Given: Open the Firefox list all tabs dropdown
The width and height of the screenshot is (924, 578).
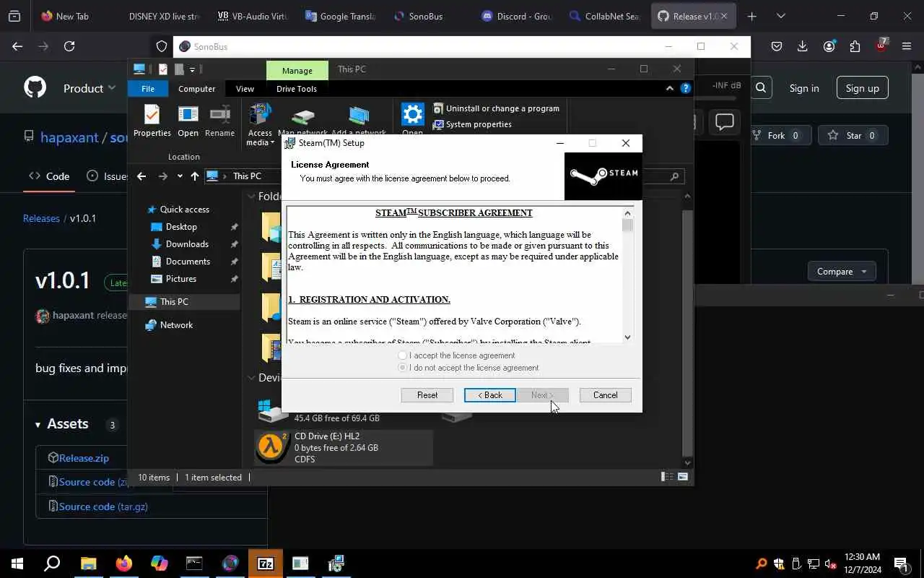Looking at the screenshot, I should tap(780, 16).
